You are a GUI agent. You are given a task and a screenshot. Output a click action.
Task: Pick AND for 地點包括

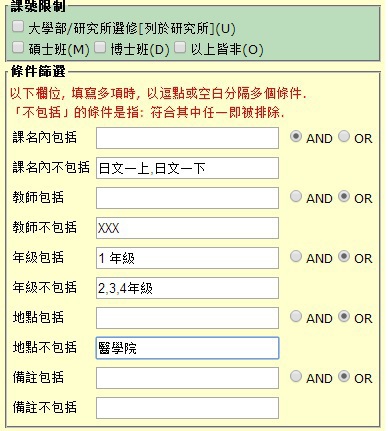pyautogui.click(x=296, y=316)
